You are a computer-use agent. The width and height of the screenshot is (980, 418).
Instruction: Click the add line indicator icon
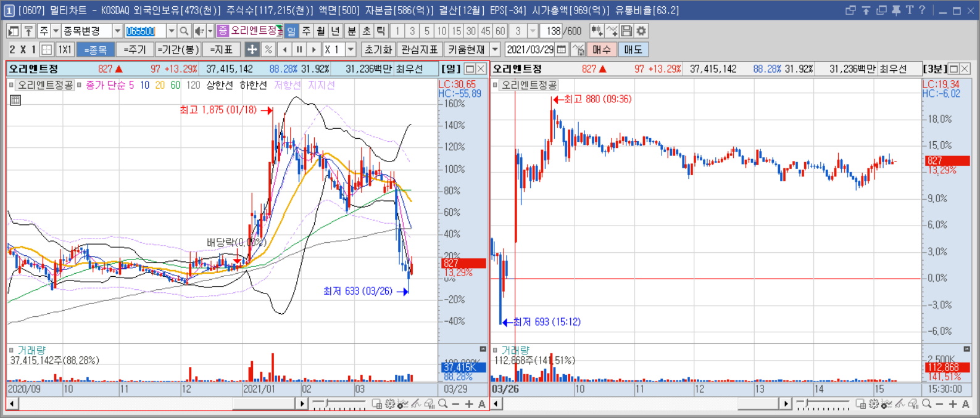tap(612, 31)
